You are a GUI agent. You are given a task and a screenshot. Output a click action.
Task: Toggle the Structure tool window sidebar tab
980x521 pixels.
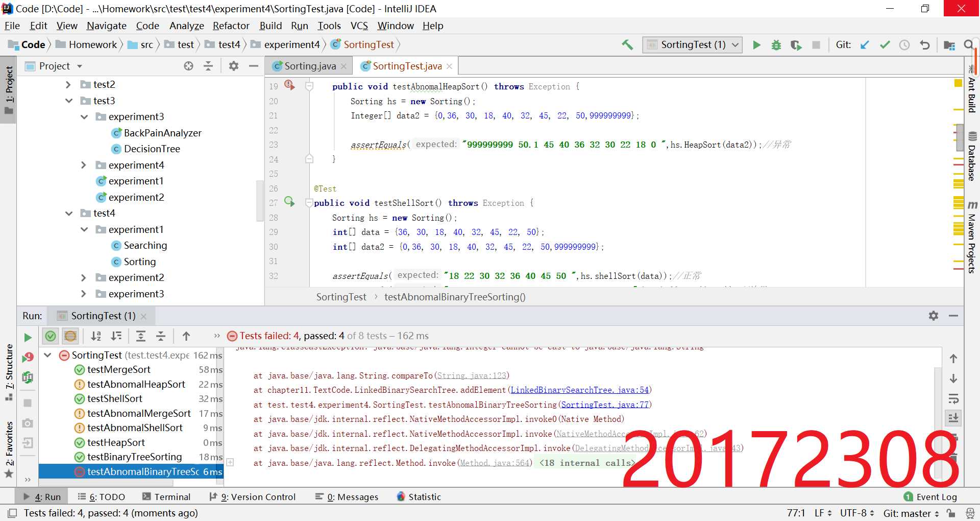click(9, 372)
